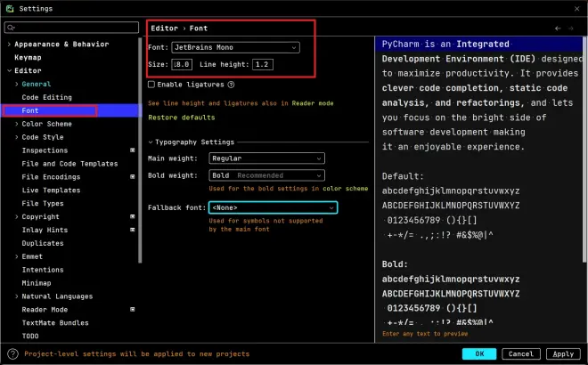This screenshot has width=588, height=365.
Task: Open TextMate Bundles page
Action: click(x=55, y=322)
